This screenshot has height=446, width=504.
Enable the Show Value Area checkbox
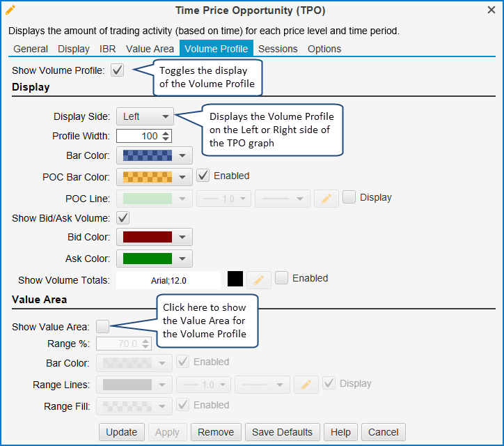103,326
